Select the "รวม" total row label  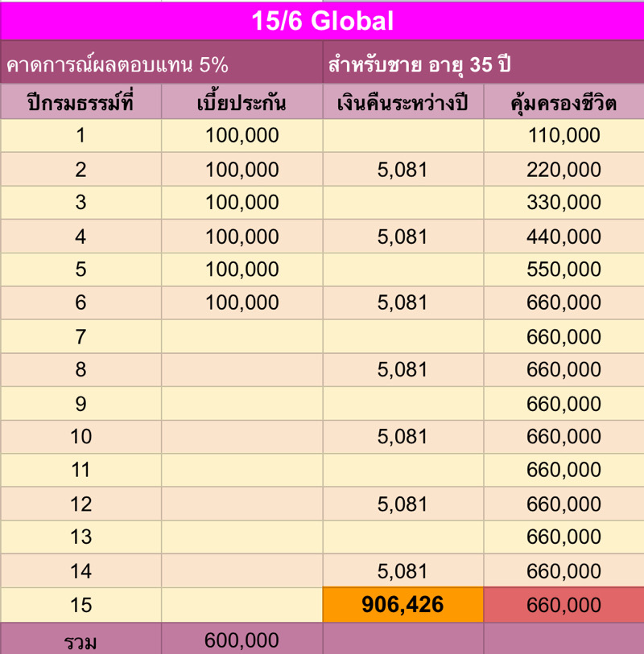pyautogui.click(x=80, y=640)
